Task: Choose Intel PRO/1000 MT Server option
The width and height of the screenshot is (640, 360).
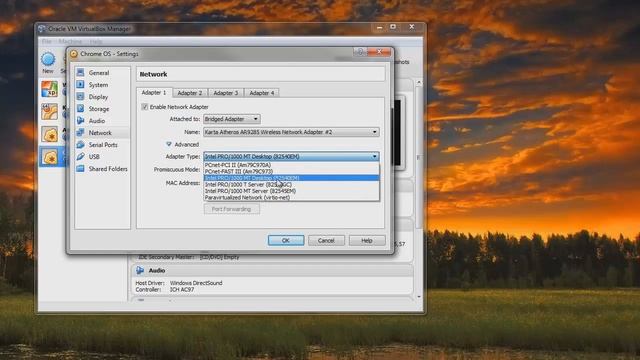Action: [291, 191]
